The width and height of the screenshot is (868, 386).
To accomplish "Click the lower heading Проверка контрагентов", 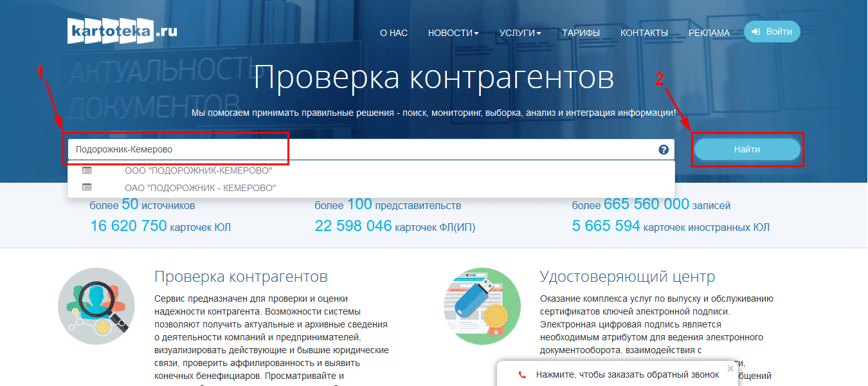I will click(x=241, y=277).
